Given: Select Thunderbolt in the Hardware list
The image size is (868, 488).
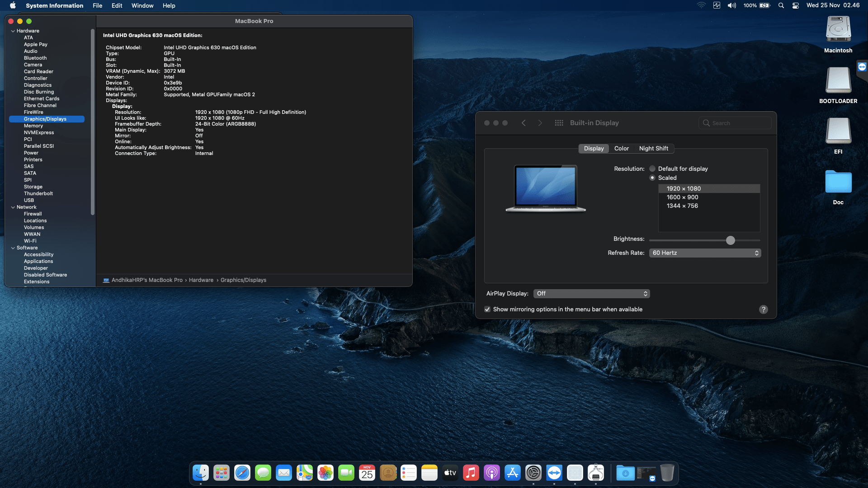Looking at the screenshot, I should click(38, 193).
